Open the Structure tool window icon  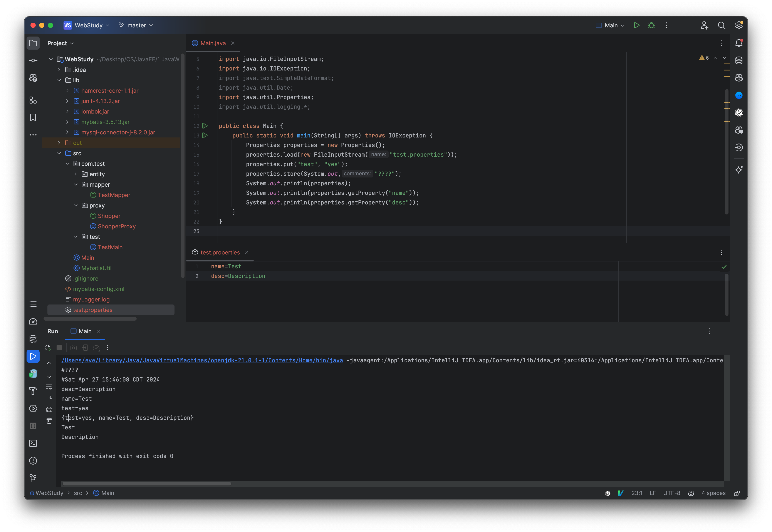(x=33, y=100)
